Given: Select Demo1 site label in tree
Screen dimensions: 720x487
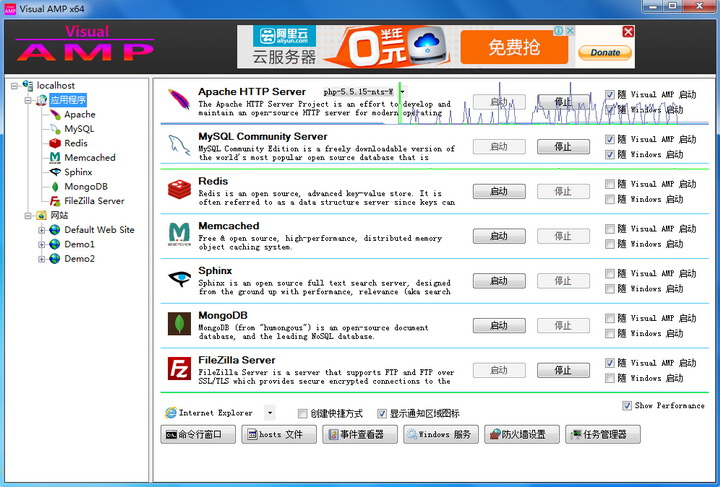Looking at the screenshot, I should point(79,244).
